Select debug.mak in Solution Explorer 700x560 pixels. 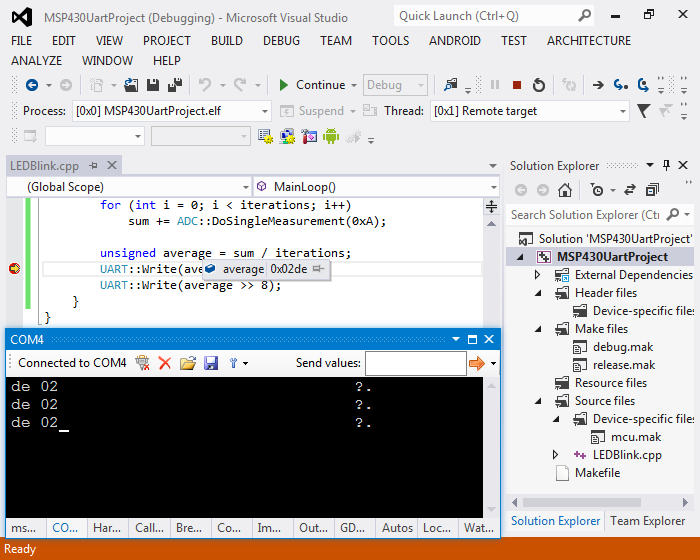point(623,347)
